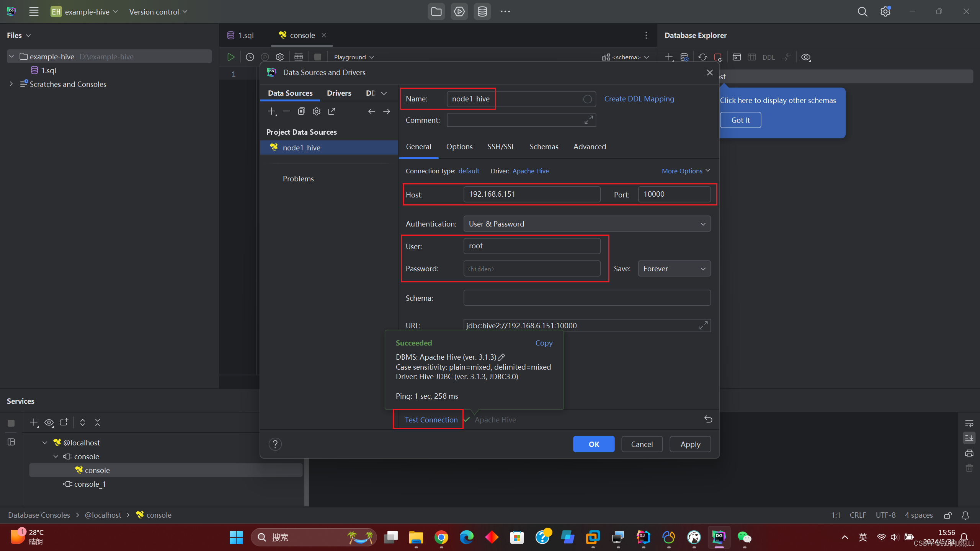This screenshot has height=551, width=980.
Task: Click the Test Connection link
Action: point(431,420)
